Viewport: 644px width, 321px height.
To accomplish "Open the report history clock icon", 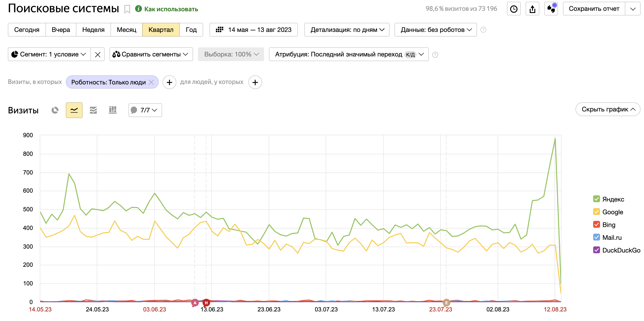I will [x=514, y=9].
